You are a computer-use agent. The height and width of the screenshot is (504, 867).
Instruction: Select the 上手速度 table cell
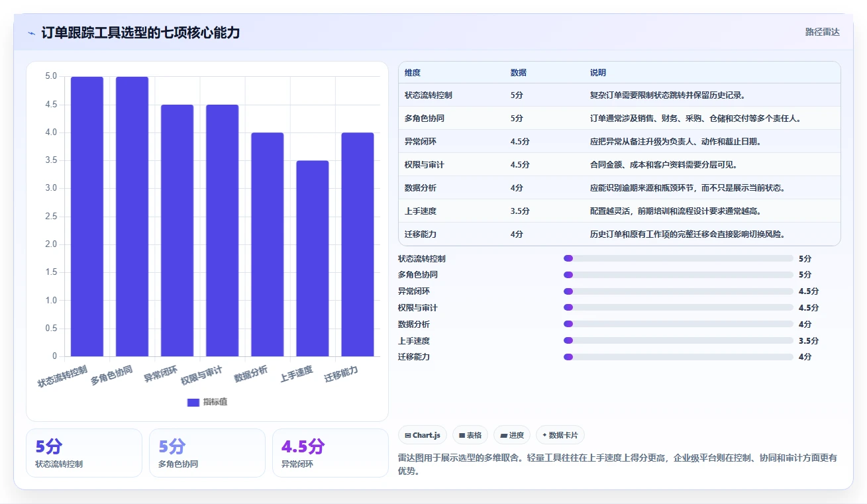tap(421, 211)
